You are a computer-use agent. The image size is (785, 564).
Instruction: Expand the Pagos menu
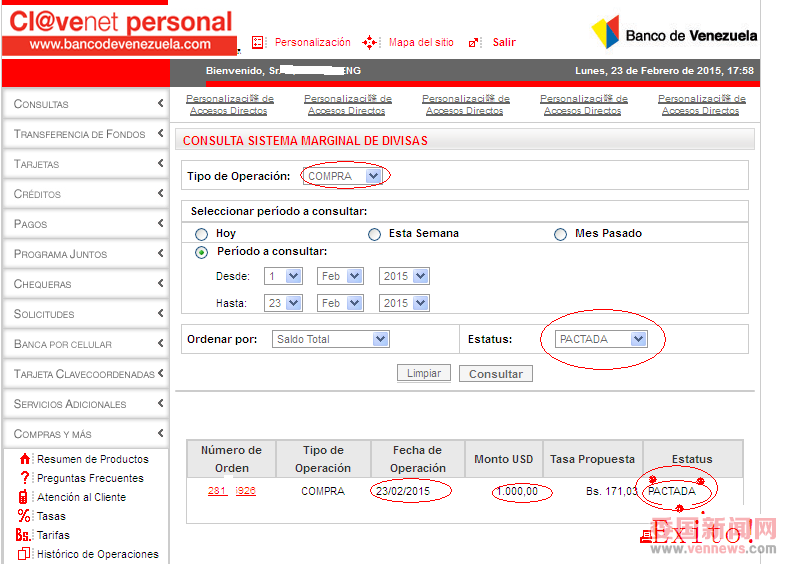(86, 224)
